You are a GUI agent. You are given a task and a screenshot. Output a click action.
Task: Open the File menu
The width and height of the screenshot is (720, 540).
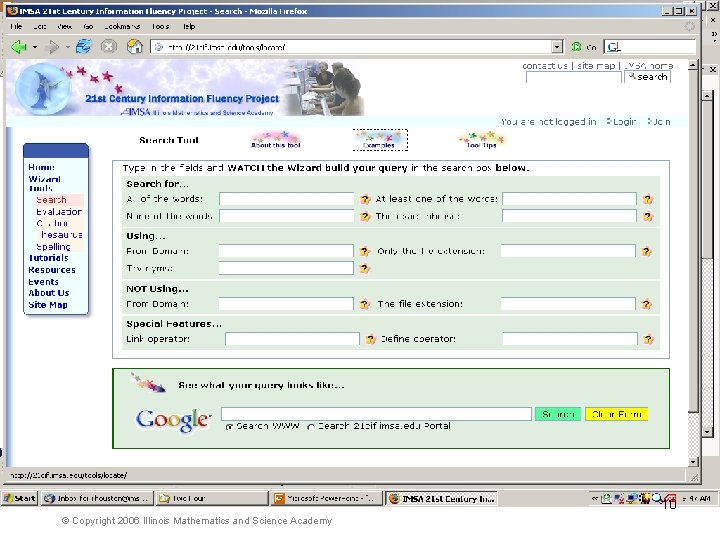tap(16, 27)
